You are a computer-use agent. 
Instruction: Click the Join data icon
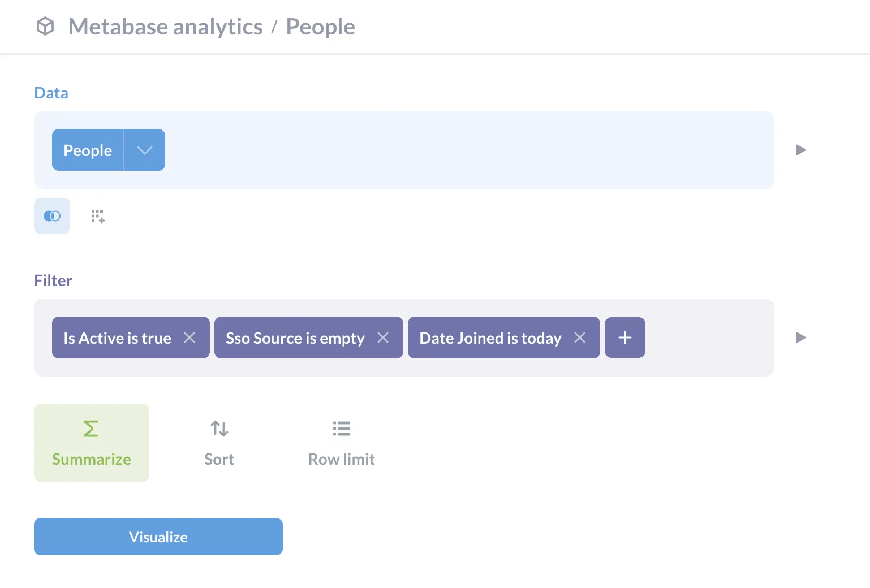click(52, 216)
